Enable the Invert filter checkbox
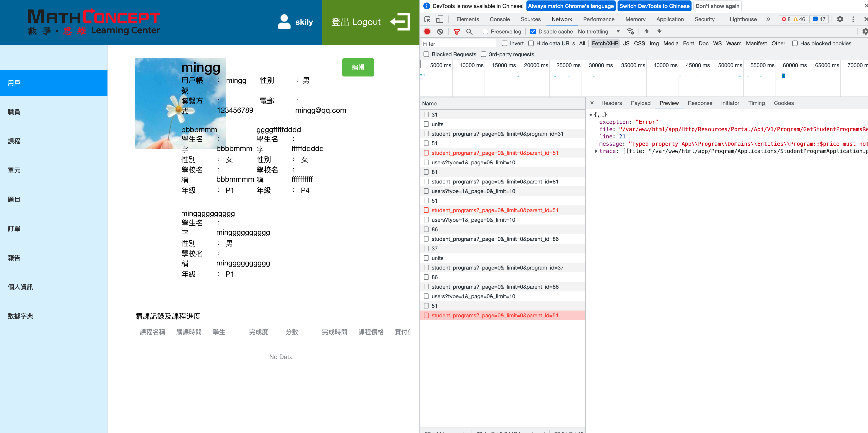868x433 pixels. [504, 43]
